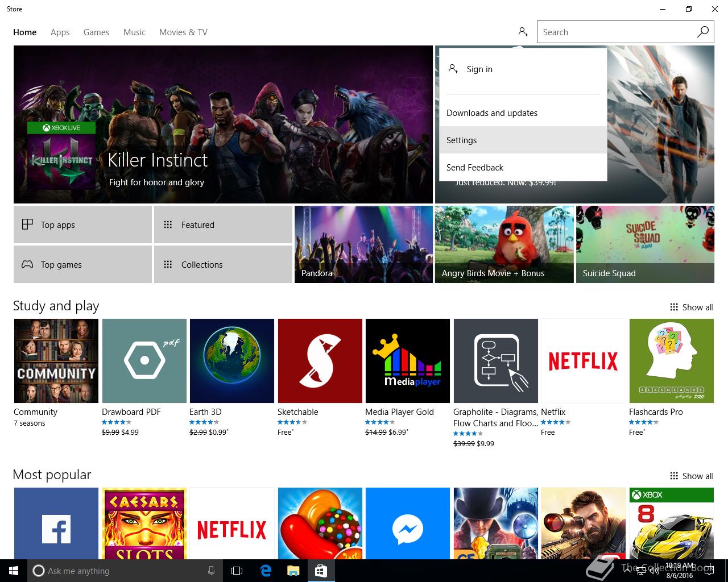Choose Sign in from the account menu
The height and width of the screenshot is (582, 728).
tap(523, 69)
